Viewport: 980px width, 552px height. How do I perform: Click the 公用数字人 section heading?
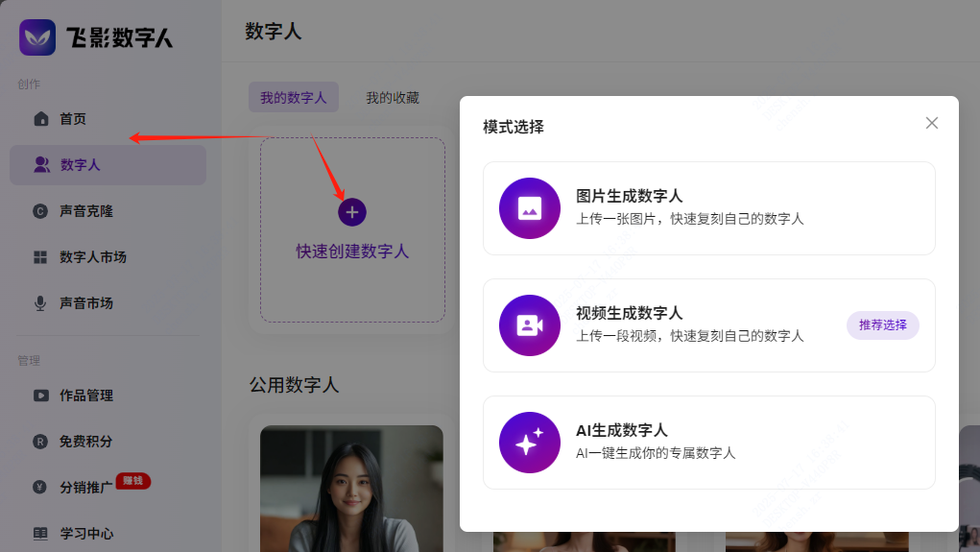(295, 384)
